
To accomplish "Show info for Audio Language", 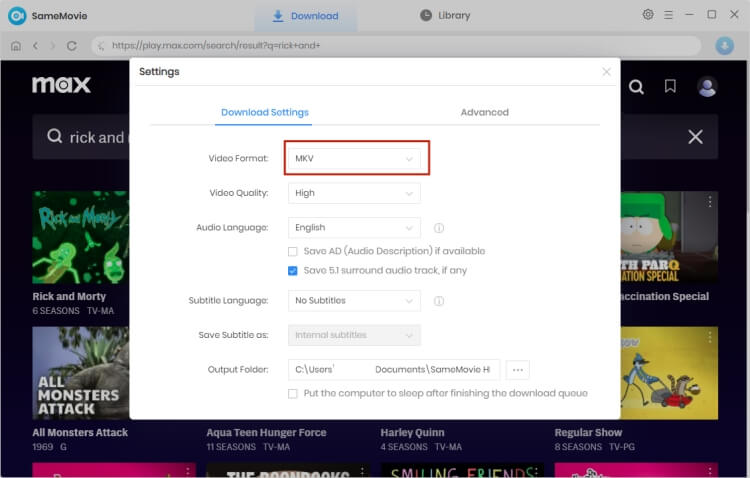I will pos(439,228).
